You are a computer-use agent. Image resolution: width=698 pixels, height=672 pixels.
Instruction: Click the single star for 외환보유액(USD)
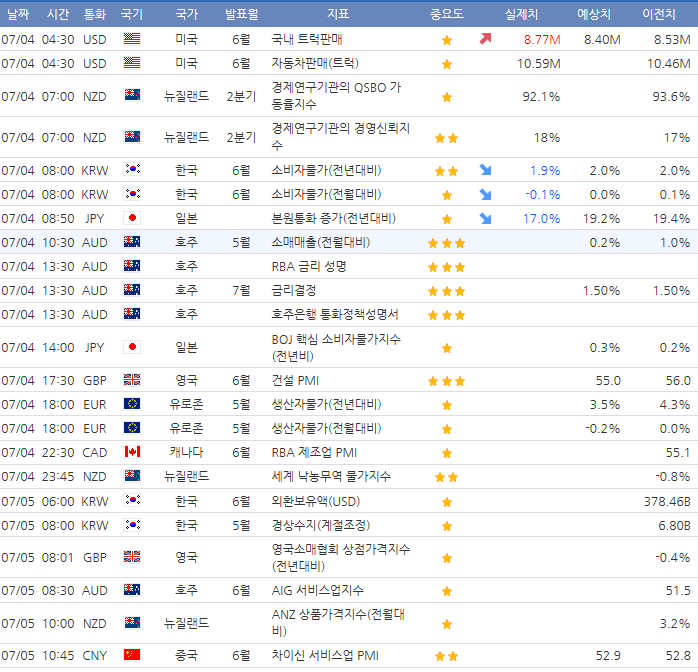(x=446, y=502)
